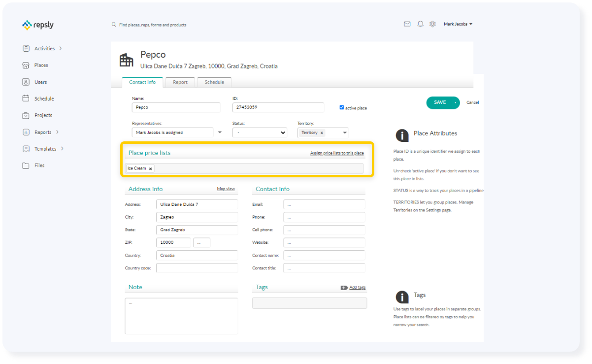Open the Mark Jacobs account dropdown
Viewport: 592px width, 364px height.
458,24
